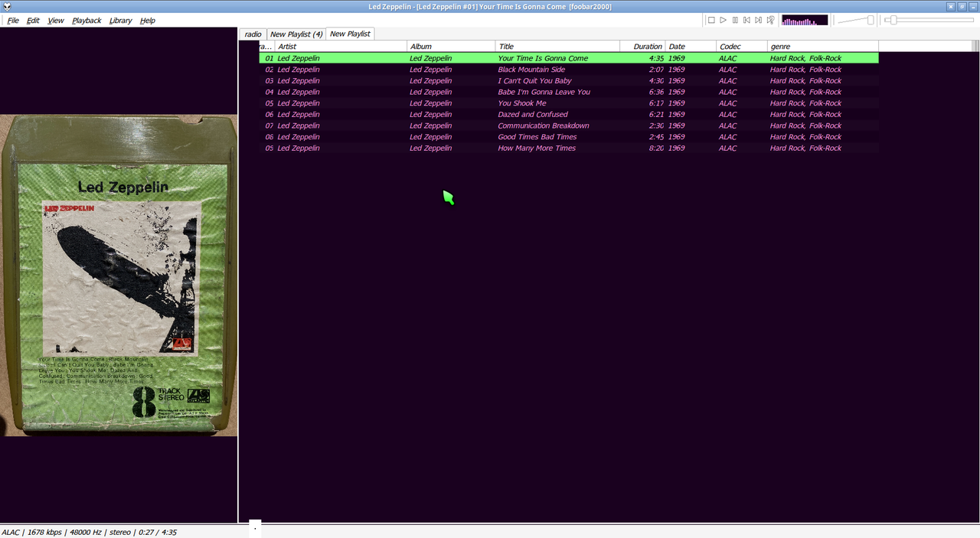Adjust the volume slider
The width and height of the screenshot is (980, 538).
click(x=856, y=21)
